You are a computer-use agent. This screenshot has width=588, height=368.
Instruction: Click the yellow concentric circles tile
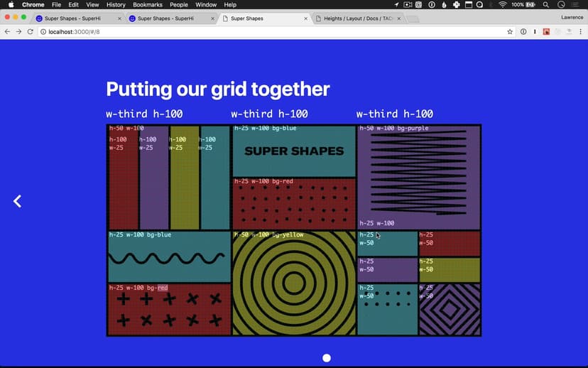coord(293,283)
